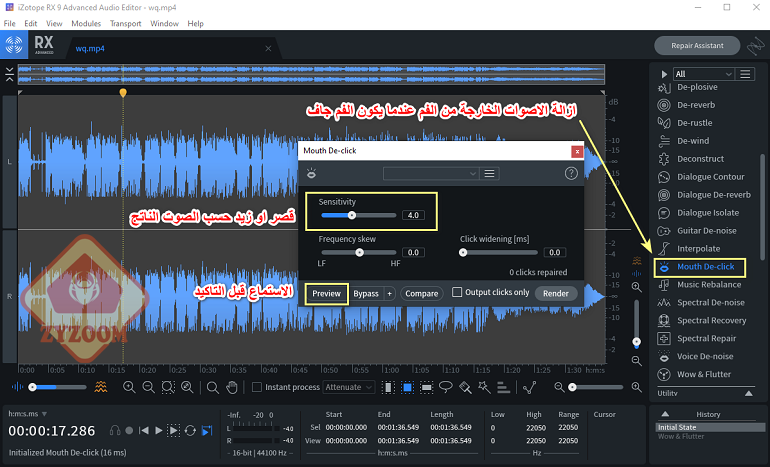Select the time-frequency selection tool
The image size is (770, 467).
pyautogui.click(x=407, y=387)
